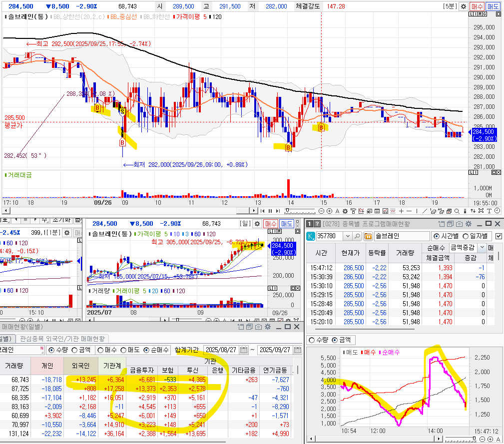
Task: Jump to first bar in main chart playback
Action: pyautogui.click(x=262, y=211)
